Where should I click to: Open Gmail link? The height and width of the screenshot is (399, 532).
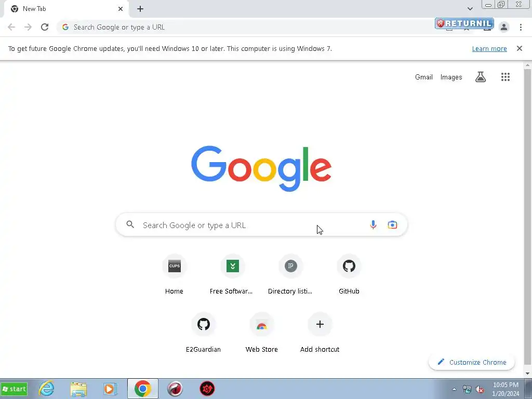424,77
